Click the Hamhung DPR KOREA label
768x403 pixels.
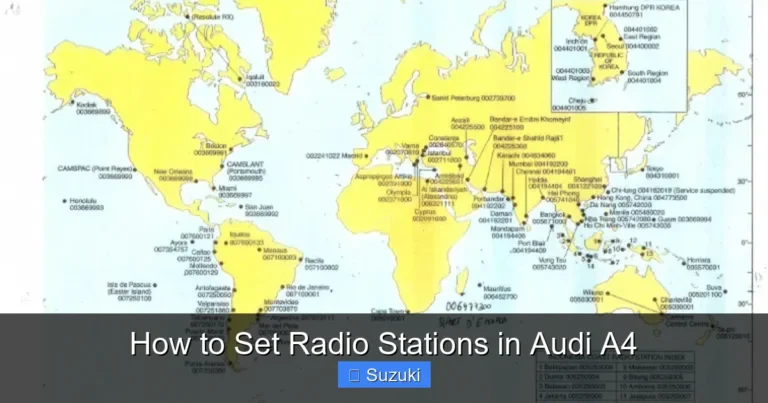[x=644, y=11]
